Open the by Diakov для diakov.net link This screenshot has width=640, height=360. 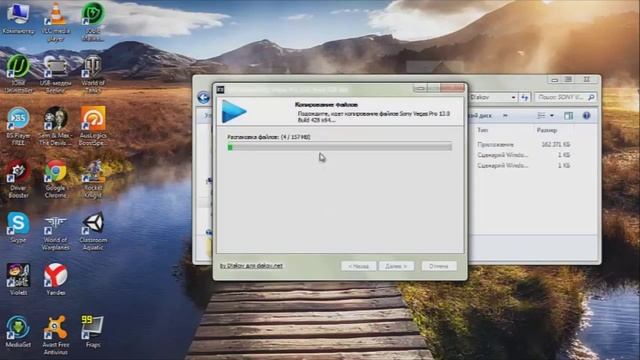[x=251, y=266]
